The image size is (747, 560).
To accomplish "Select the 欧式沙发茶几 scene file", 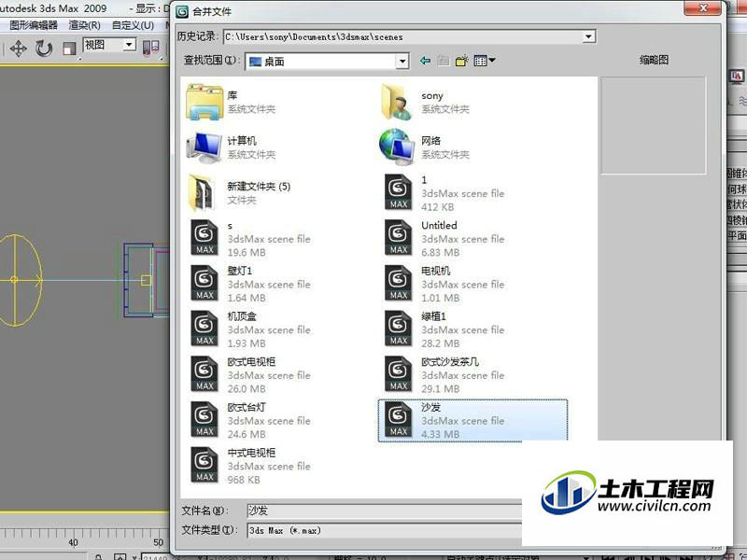I will [x=445, y=375].
